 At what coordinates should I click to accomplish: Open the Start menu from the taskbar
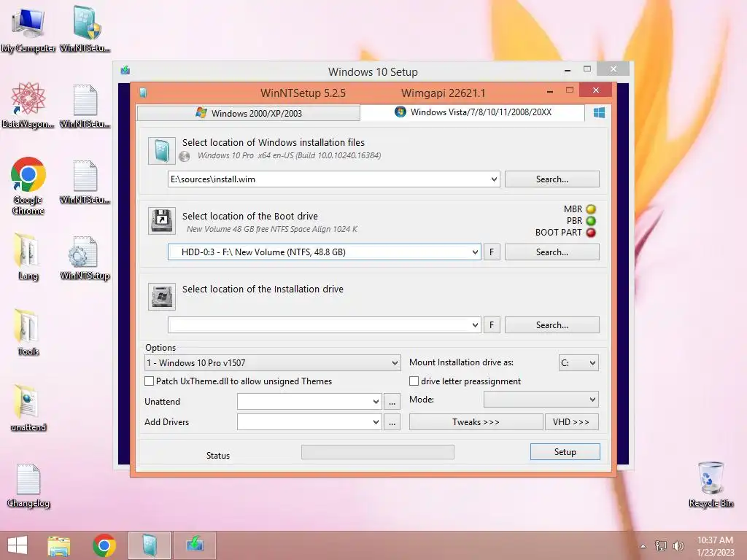(x=18, y=545)
